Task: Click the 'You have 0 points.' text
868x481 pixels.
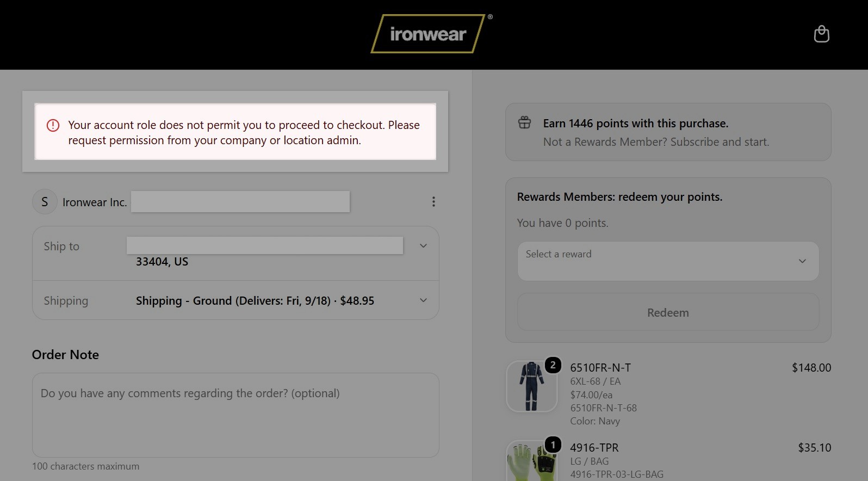Action: (x=563, y=223)
